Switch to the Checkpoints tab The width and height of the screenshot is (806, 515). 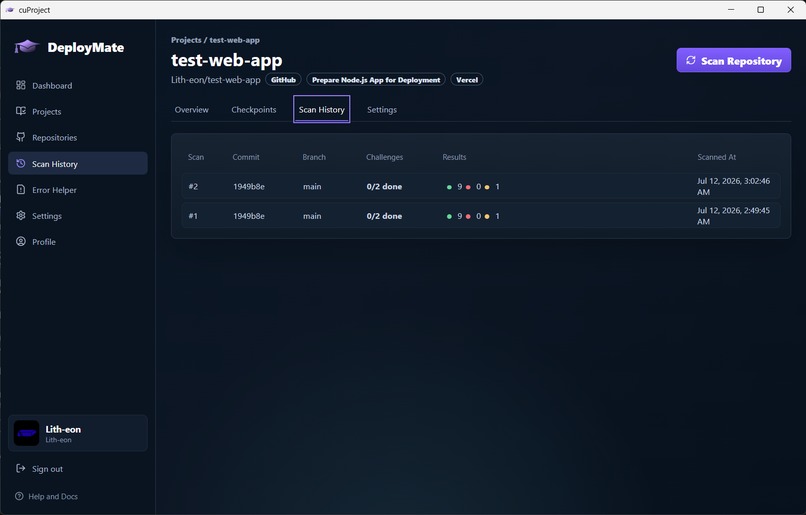(253, 109)
